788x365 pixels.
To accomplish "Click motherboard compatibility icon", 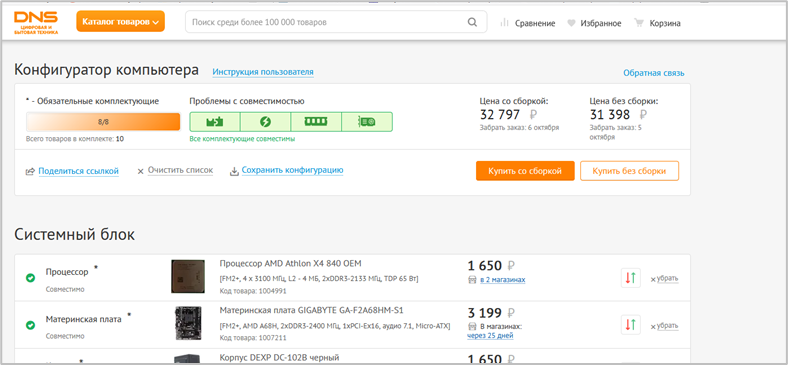I will pos(215,122).
